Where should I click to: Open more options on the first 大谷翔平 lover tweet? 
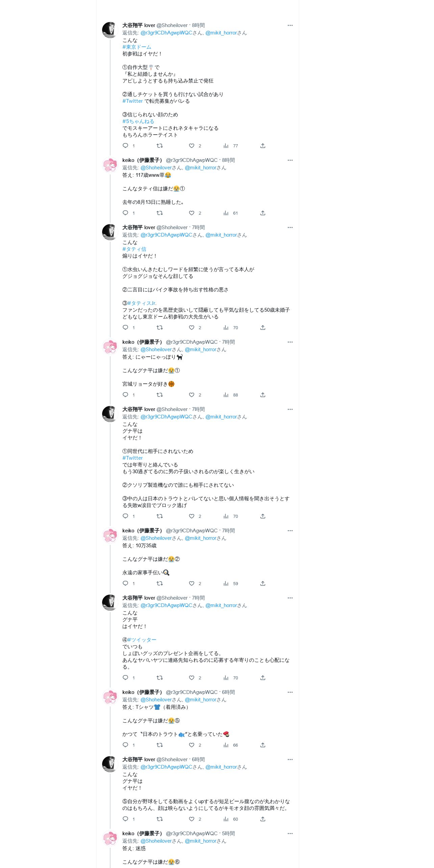pos(290,25)
